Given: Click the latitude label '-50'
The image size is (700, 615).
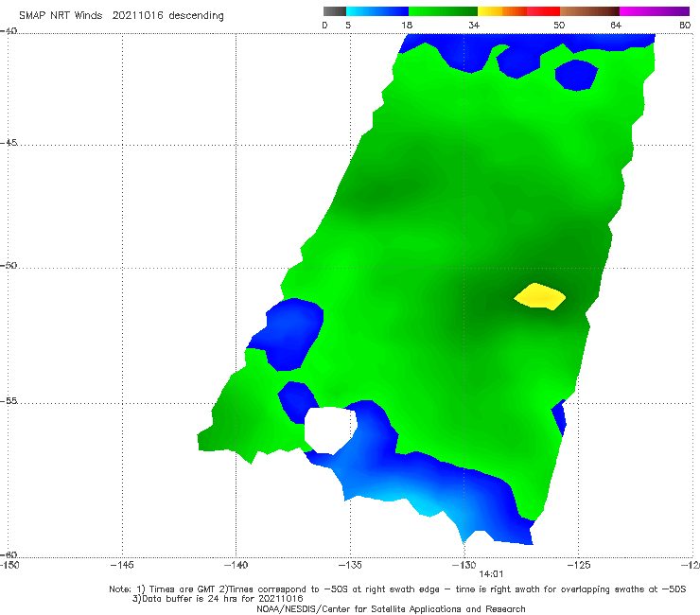Looking at the screenshot, I should (9, 265).
